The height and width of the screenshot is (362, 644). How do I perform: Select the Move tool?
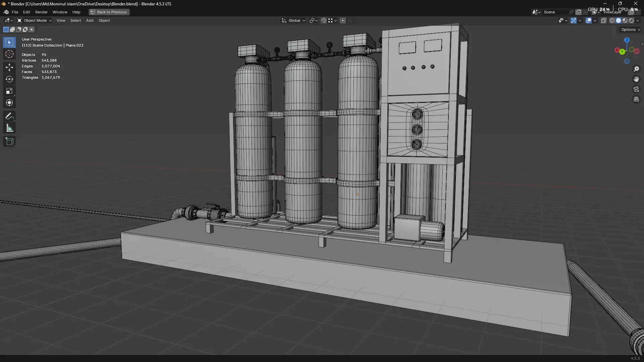9,67
